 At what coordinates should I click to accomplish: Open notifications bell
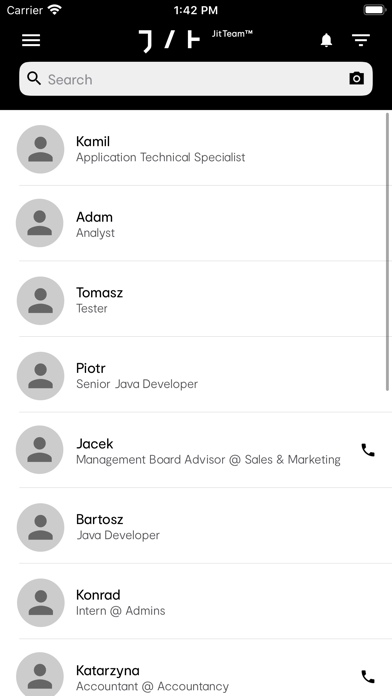[x=326, y=40]
